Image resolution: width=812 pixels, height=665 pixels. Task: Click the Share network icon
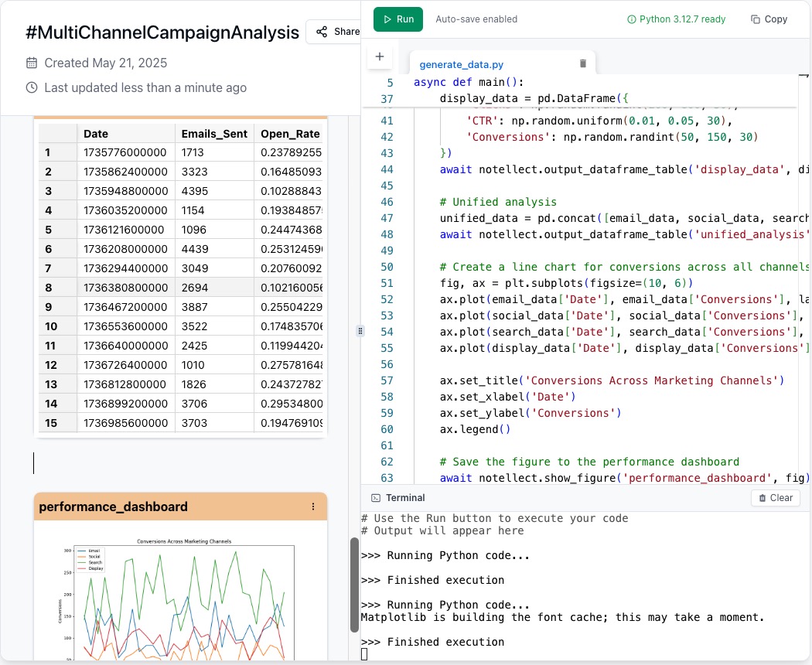point(322,32)
